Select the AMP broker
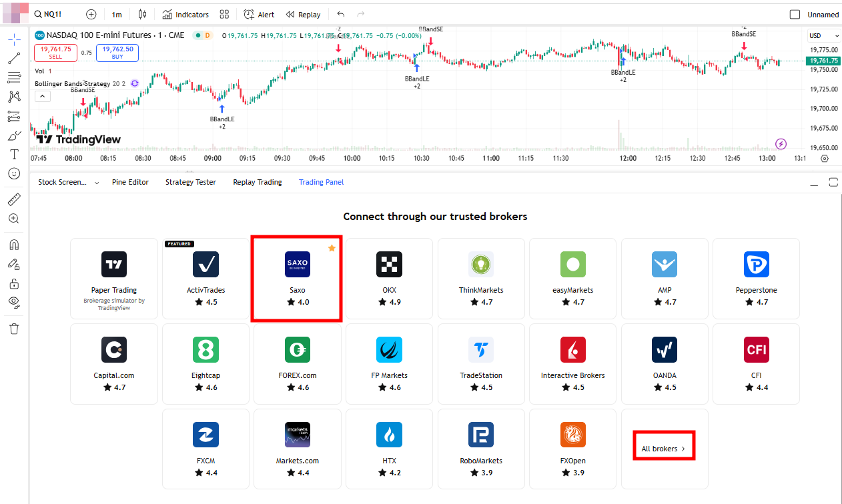 665,279
